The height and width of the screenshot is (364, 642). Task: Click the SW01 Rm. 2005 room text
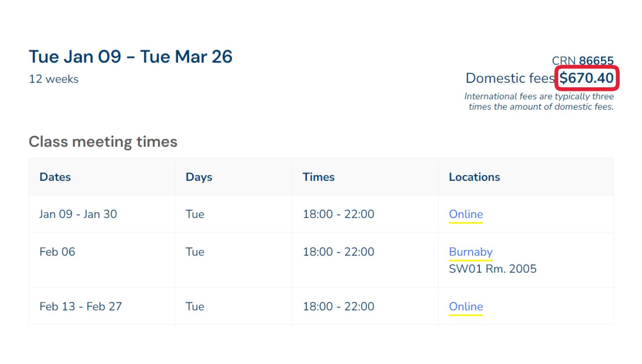tap(492, 269)
